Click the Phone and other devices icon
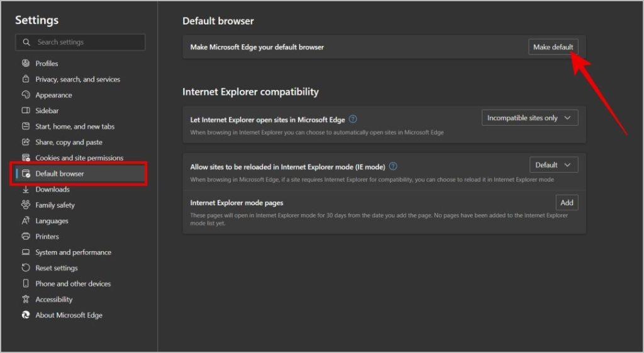Viewport: 644px width, 353px height. click(x=26, y=283)
